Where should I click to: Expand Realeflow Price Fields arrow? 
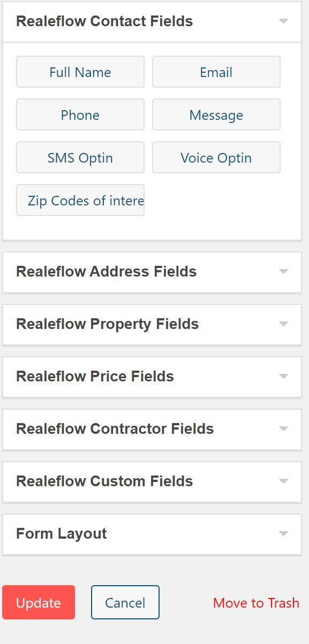pyautogui.click(x=284, y=377)
